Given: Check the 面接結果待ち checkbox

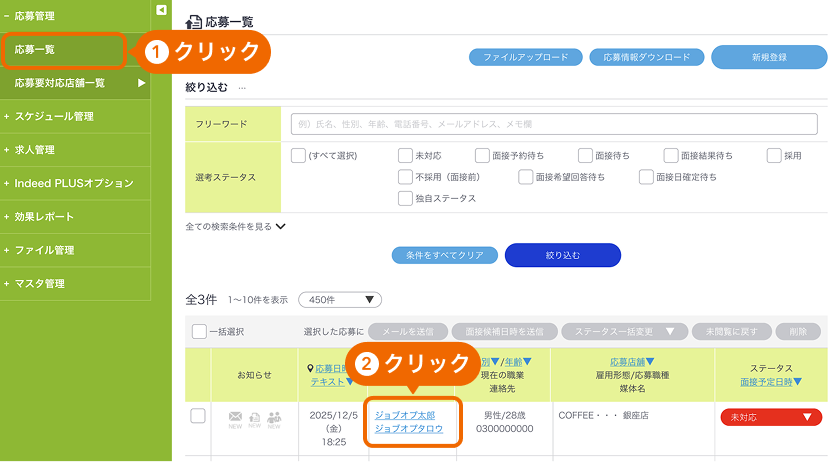Looking at the screenshot, I should [671, 156].
